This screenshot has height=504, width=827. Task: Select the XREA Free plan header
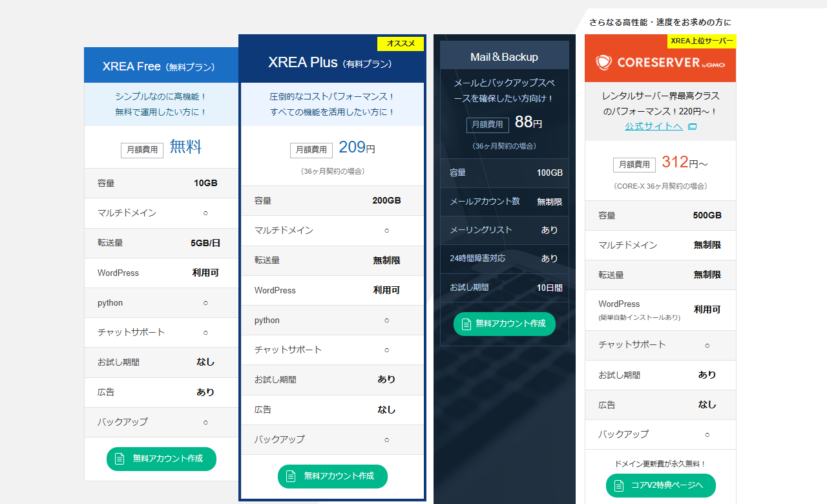(161, 65)
